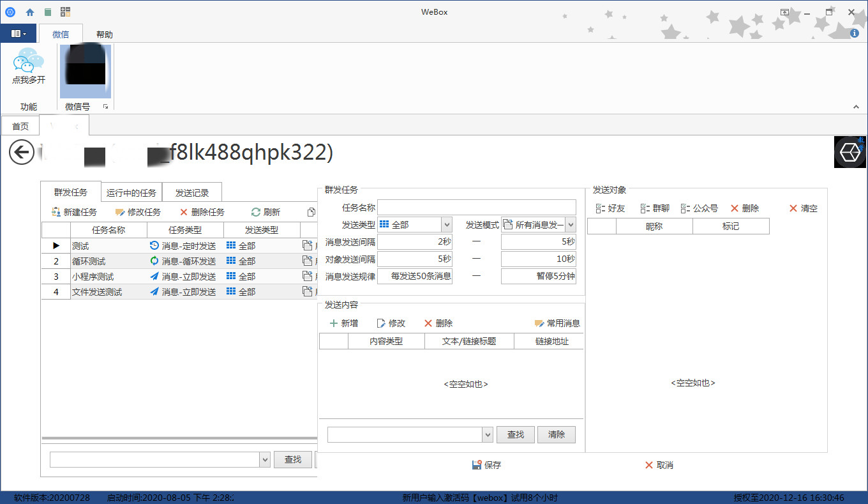The width and height of the screenshot is (868, 504).
Task: Add recipients via 公众号 button
Action: click(x=699, y=208)
